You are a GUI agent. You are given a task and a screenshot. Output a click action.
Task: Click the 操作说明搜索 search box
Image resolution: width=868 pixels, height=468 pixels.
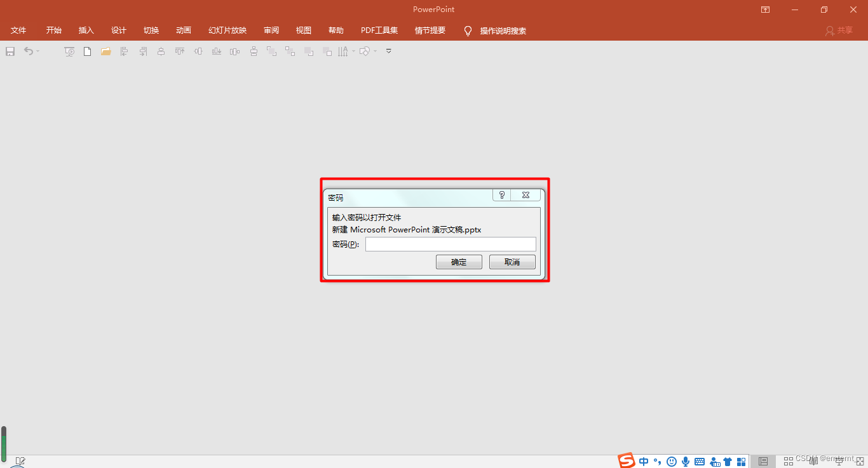(503, 31)
